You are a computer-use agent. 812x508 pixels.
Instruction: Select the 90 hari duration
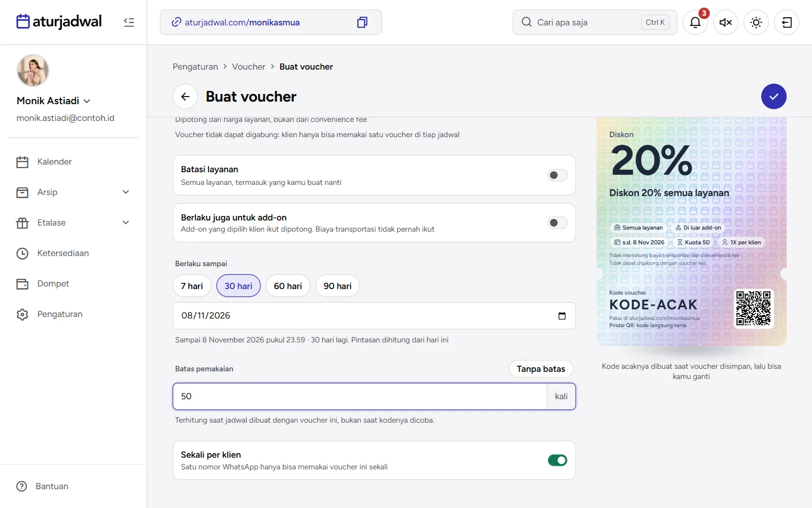tap(337, 286)
